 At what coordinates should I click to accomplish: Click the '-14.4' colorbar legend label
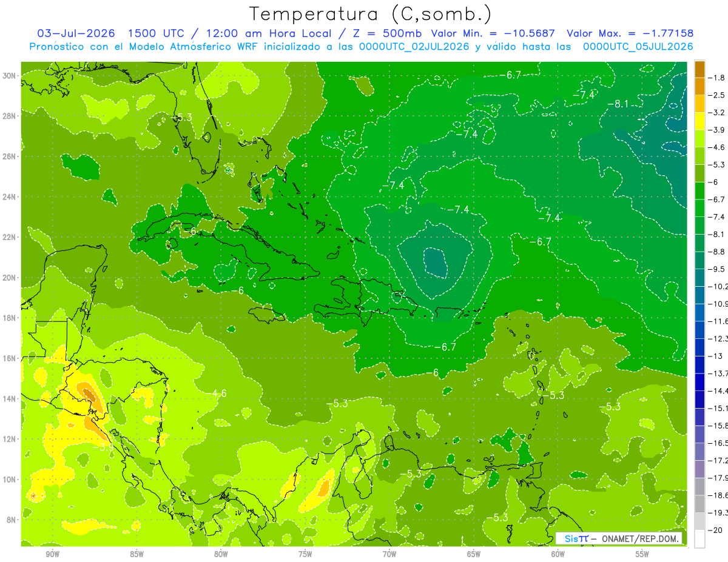[718, 390]
